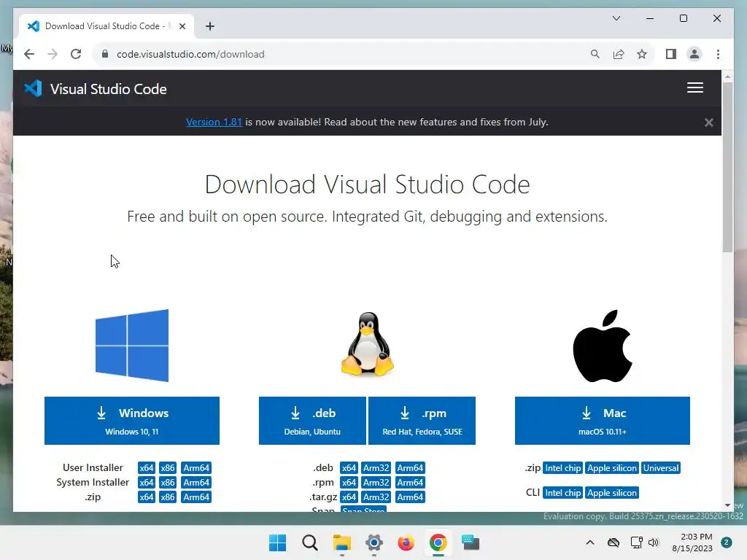Select Linux .tar.gz x64 download
Viewport: 747px width, 560px height.
(x=349, y=497)
